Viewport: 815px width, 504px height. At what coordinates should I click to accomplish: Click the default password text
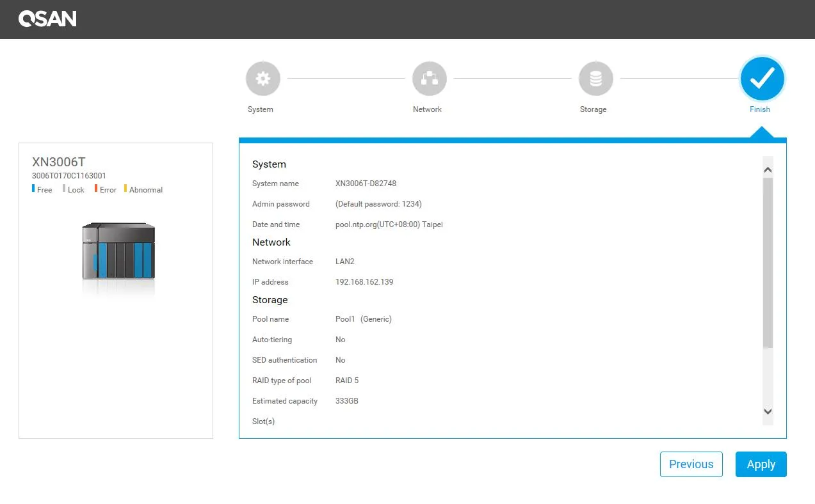pyautogui.click(x=378, y=204)
